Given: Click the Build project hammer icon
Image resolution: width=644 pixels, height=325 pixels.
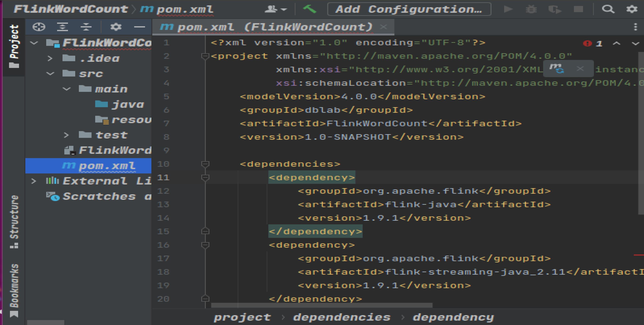Looking at the screenshot, I should (x=310, y=9).
